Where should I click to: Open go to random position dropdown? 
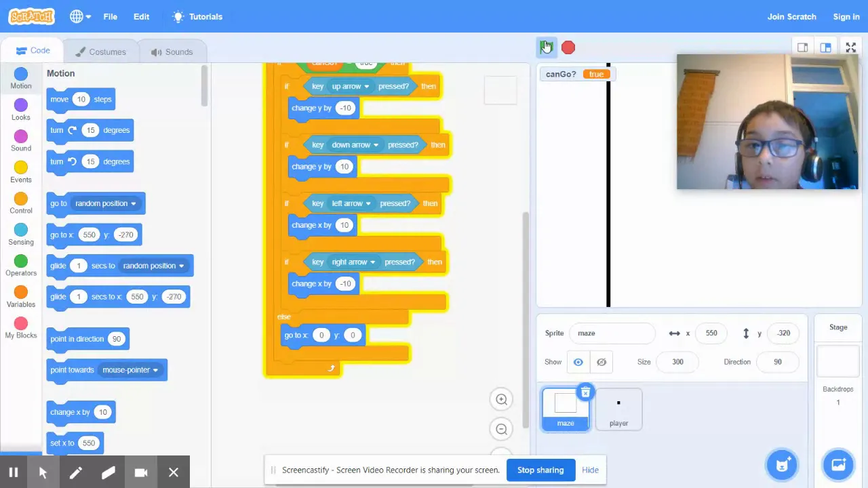click(x=106, y=203)
